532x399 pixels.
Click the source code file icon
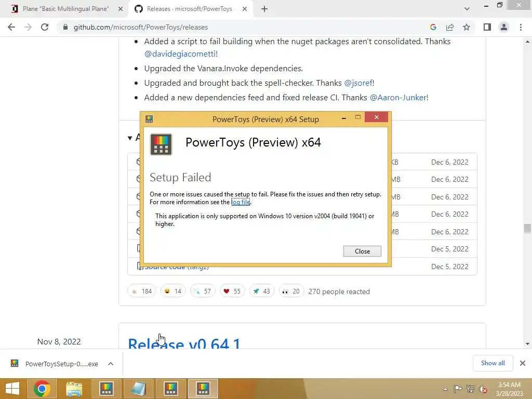pyautogui.click(x=139, y=265)
